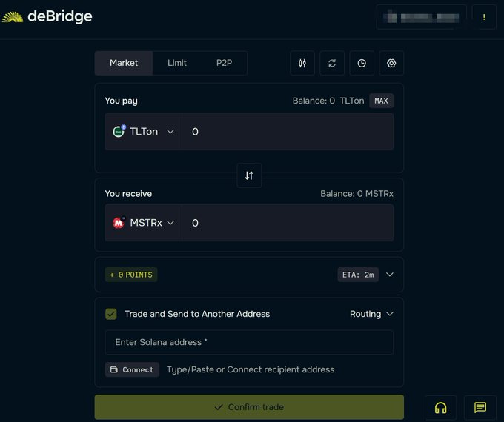Image resolution: width=504 pixels, height=422 pixels.
Task: Click the Connect recipient wallet button
Action: (132, 369)
